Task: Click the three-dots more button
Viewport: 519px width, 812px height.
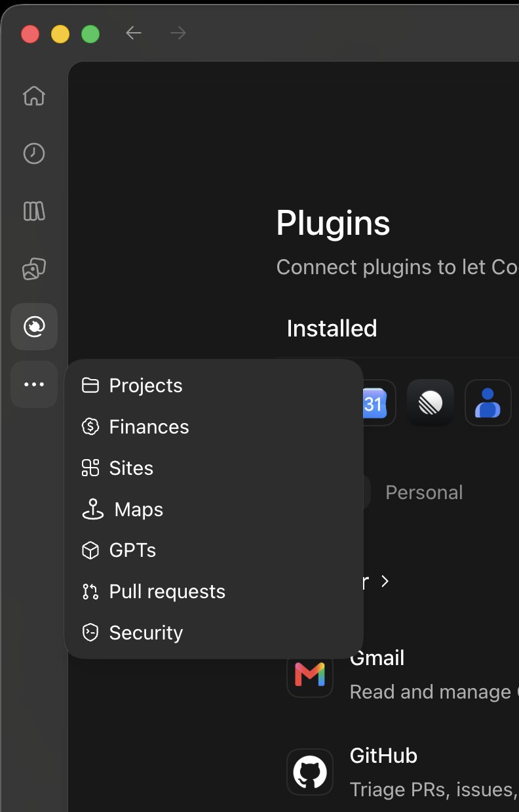Action: [34, 384]
